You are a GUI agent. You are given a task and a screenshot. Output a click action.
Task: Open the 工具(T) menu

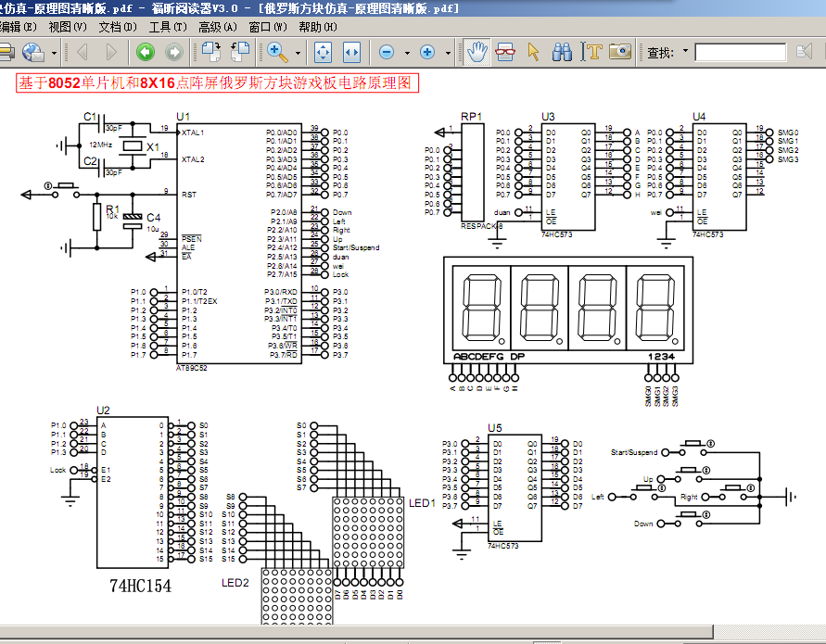click(168, 27)
